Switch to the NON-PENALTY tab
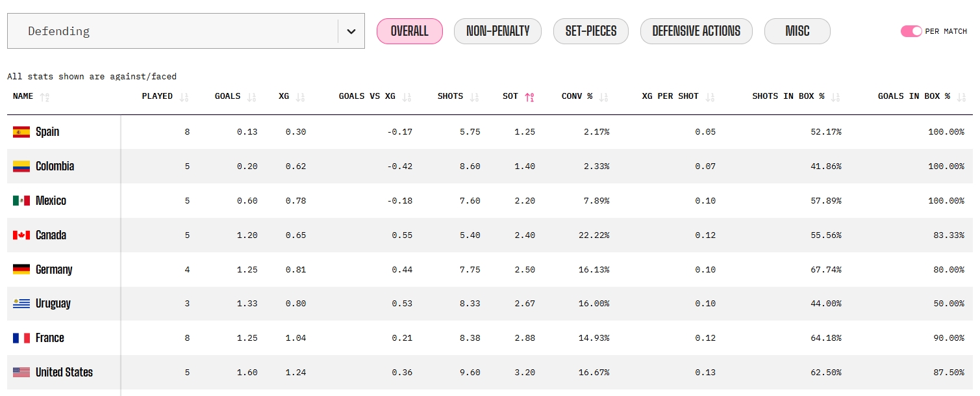 pos(497,31)
